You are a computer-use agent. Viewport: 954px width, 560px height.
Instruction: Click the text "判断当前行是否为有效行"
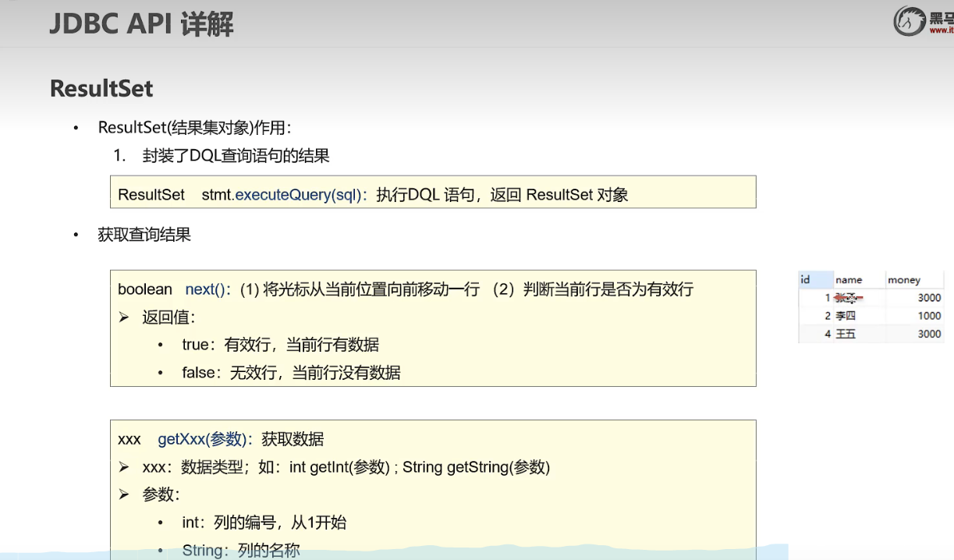click(x=608, y=289)
